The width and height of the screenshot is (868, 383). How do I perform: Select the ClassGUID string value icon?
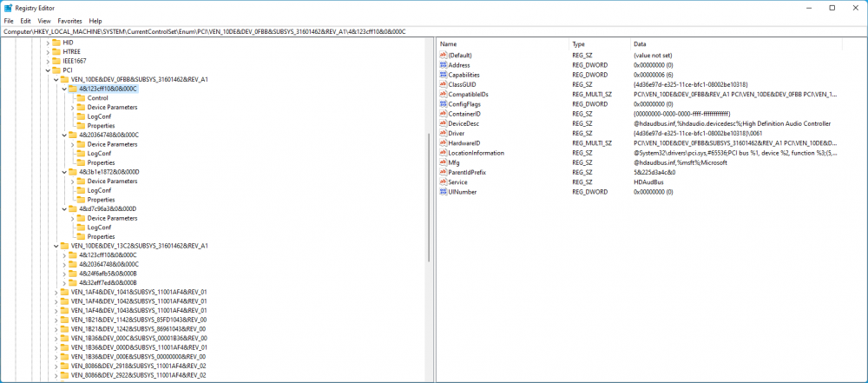click(x=443, y=84)
